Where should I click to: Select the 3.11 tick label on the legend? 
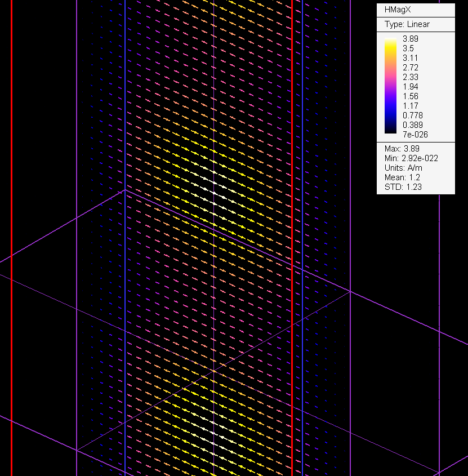tap(410, 58)
